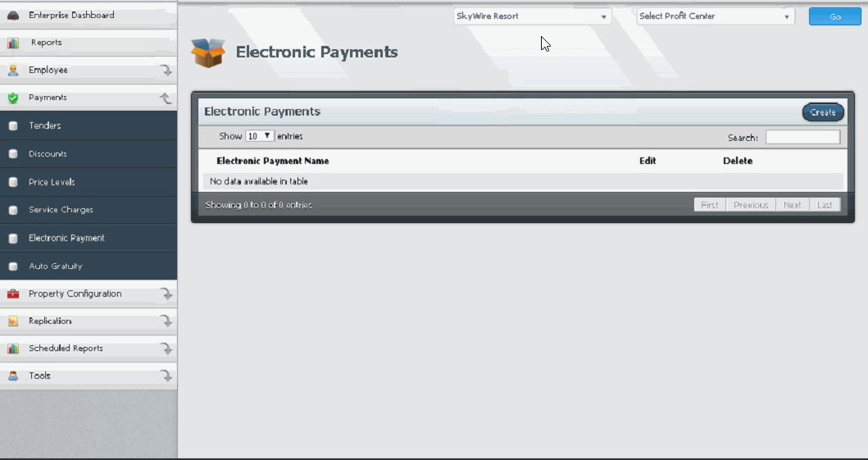This screenshot has height=460, width=868.
Task: Click the Electronic Payment database icon
Action: click(x=13, y=238)
